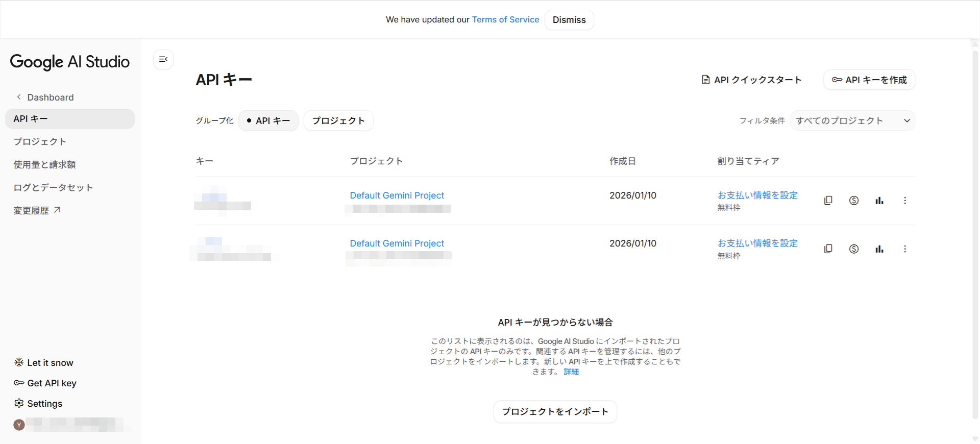This screenshot has width=980, height=444.
Task: Go to ログとデータセット sidebar item
Action: [x=53, y=188]
